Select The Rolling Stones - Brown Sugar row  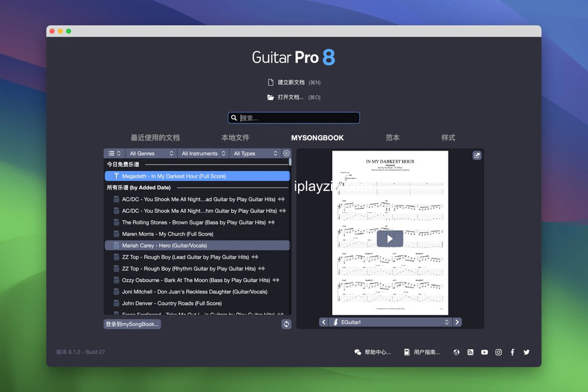tap(197, 222)
